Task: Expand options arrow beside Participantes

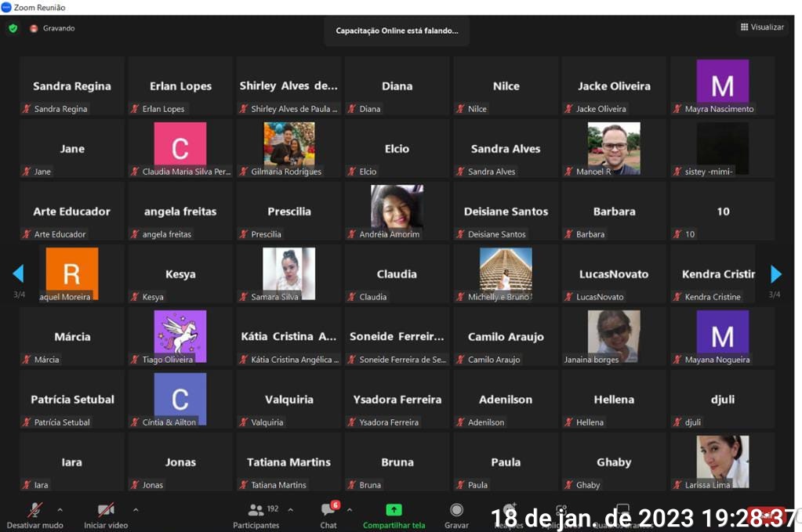Action: (x=291, y=509)
